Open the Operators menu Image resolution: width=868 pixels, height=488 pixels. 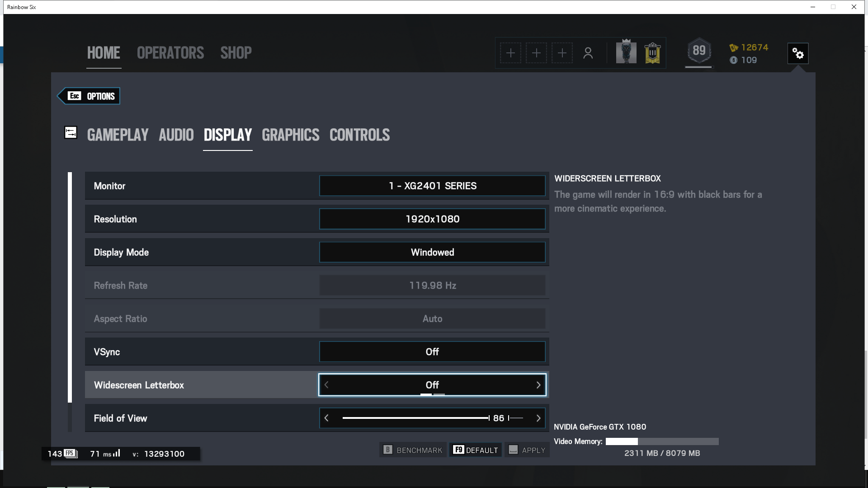click(170, 53)
